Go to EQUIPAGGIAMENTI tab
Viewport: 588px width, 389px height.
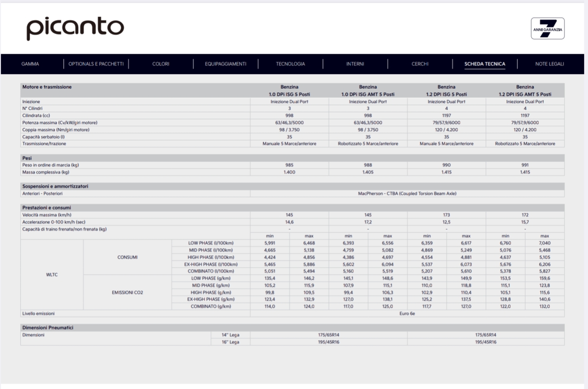(x=225, y=64)
